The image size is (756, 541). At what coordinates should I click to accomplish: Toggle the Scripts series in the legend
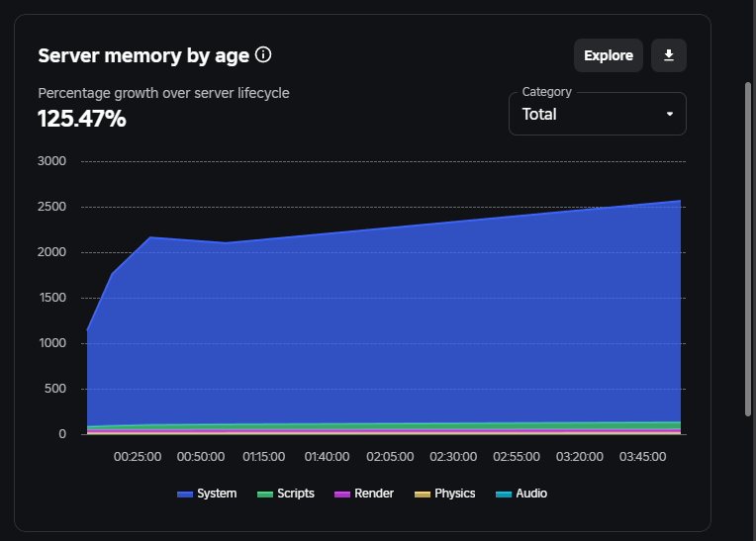pyautogui.click(x=286, y=494)
